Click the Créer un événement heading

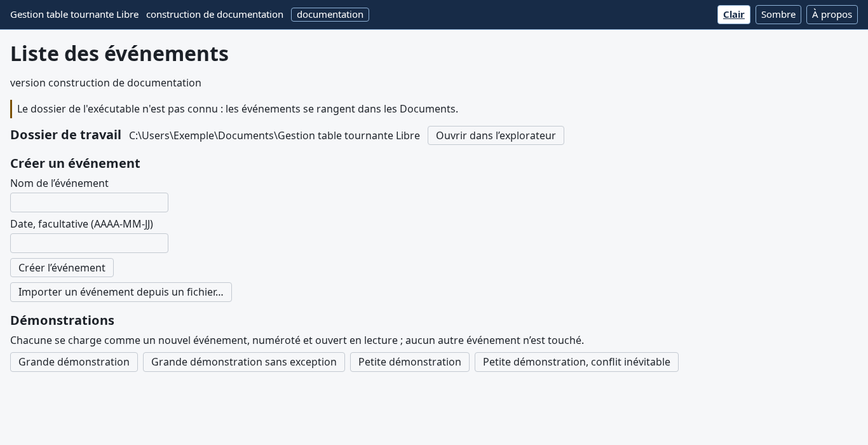75,163
